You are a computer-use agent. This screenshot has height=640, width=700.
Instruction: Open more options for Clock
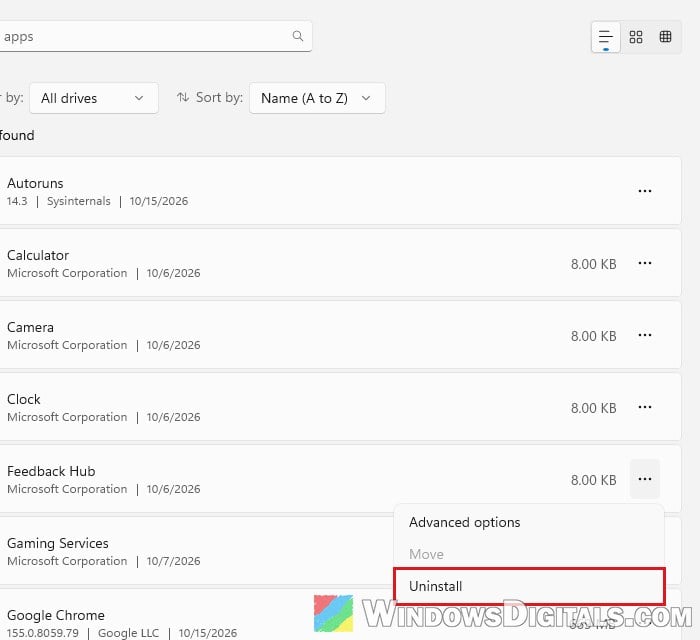(x=645, y=407)
